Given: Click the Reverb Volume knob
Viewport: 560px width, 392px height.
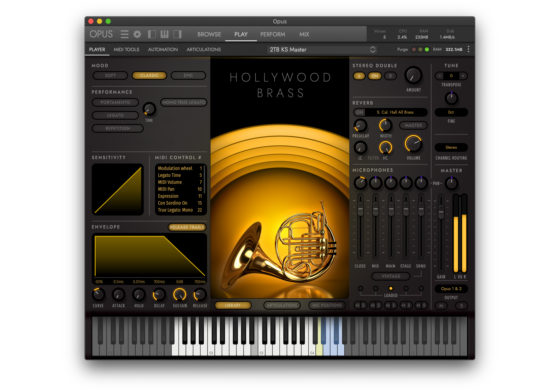Looking at the screenshot, I should (x=413, y=143).
